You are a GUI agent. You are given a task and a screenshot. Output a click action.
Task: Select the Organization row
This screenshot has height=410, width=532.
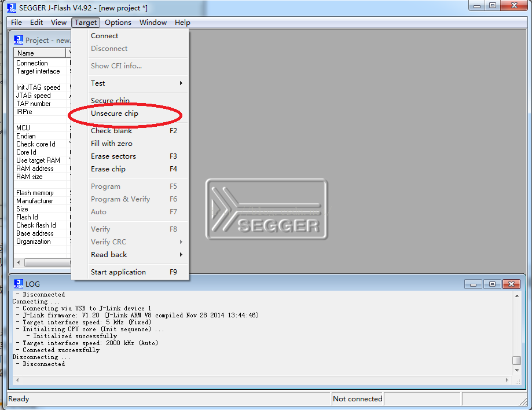[x=42, y=241]
